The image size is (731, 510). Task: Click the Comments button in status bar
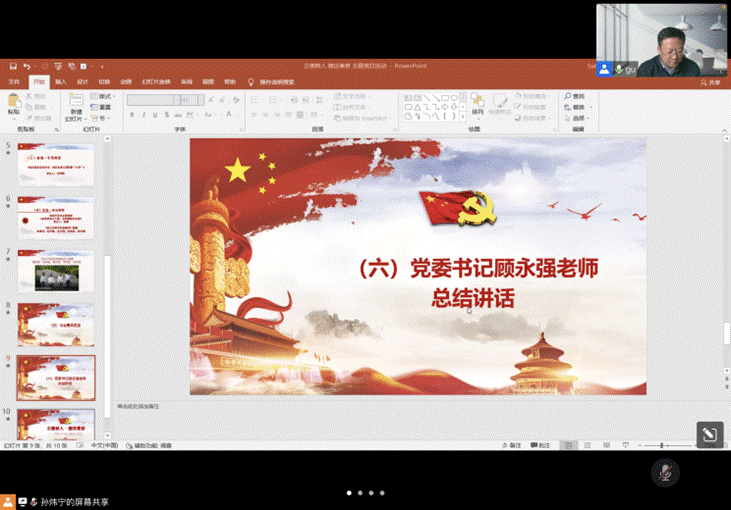(x=541, y=446)
